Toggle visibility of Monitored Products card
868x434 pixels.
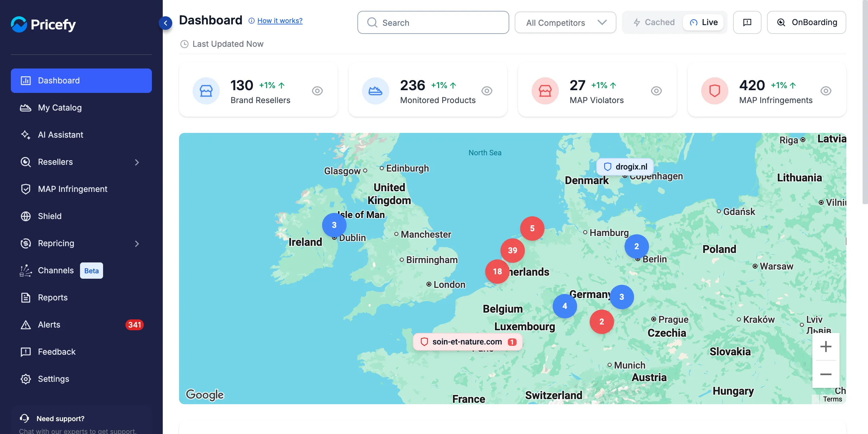(x=487, y=91)
